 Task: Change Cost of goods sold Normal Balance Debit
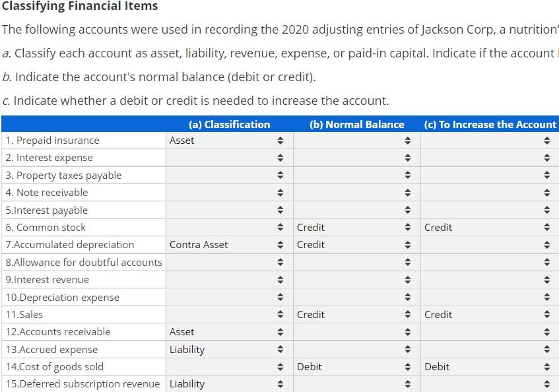(x=356, y=367)
